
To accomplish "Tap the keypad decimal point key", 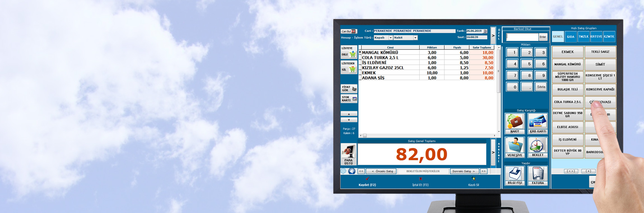I will (527, 87).
